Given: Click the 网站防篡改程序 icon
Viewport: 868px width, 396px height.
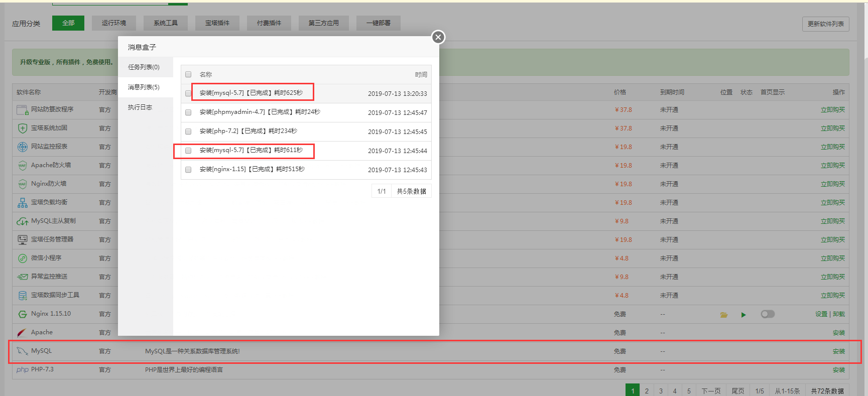Looking at the screenshot, I should [23, 109].
